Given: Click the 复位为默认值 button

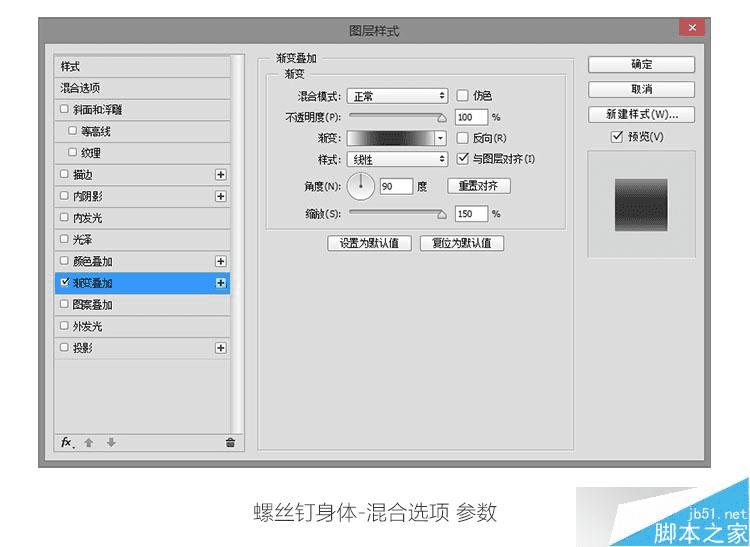Looking at the screenshot, I should click(462, 243).
